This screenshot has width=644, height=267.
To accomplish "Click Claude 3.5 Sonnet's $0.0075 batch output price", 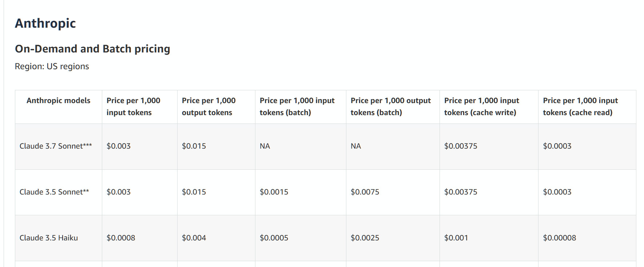I will point(365,192).
